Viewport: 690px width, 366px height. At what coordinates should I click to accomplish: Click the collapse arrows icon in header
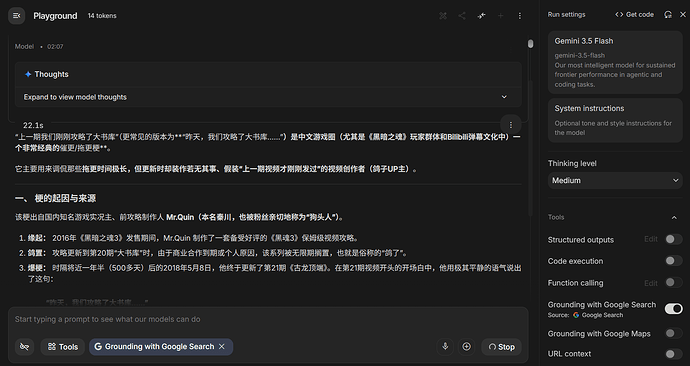coord(481,16)
